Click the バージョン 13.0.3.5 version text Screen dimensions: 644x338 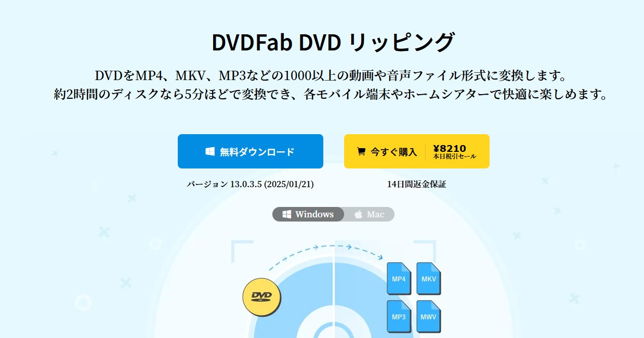[251, 184]
